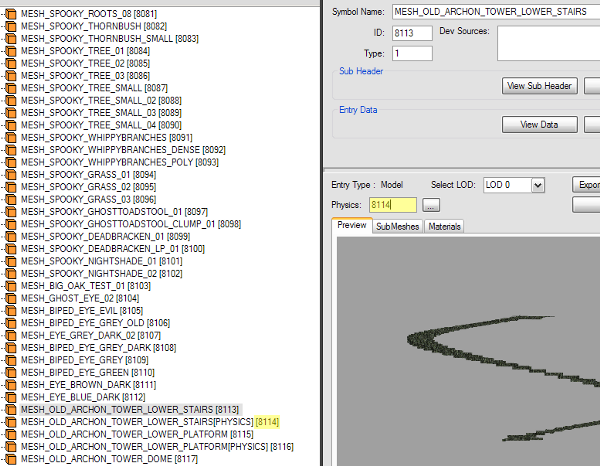
Task: Click the icon next to MESH_EYE_BLUE_DARK
Action: [11, 397]
